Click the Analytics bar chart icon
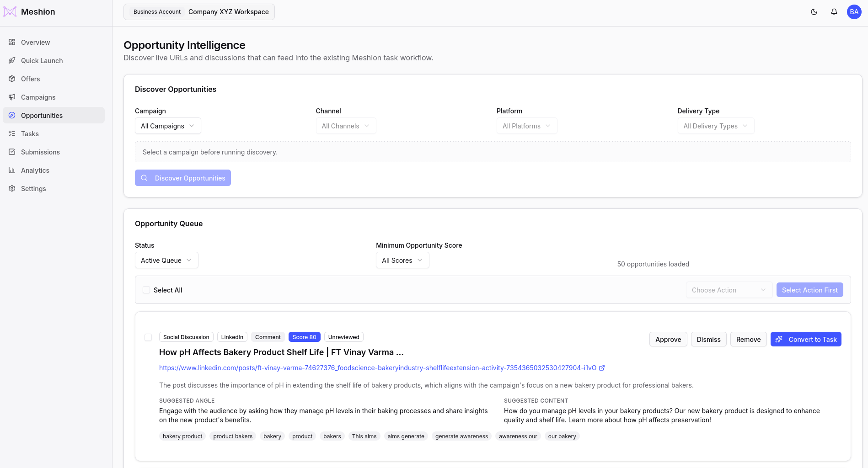The image size is (868, 468). [x=12, y=170]
